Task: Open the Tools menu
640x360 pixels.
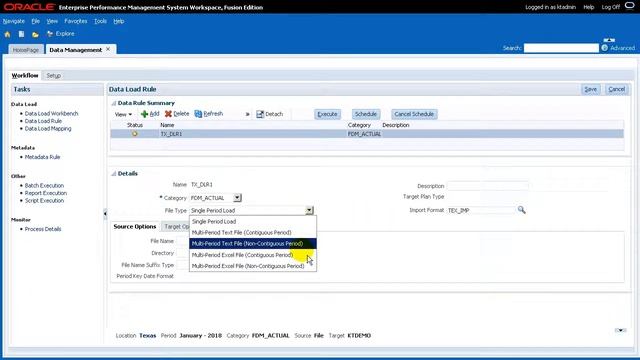Action: [100, 21]
